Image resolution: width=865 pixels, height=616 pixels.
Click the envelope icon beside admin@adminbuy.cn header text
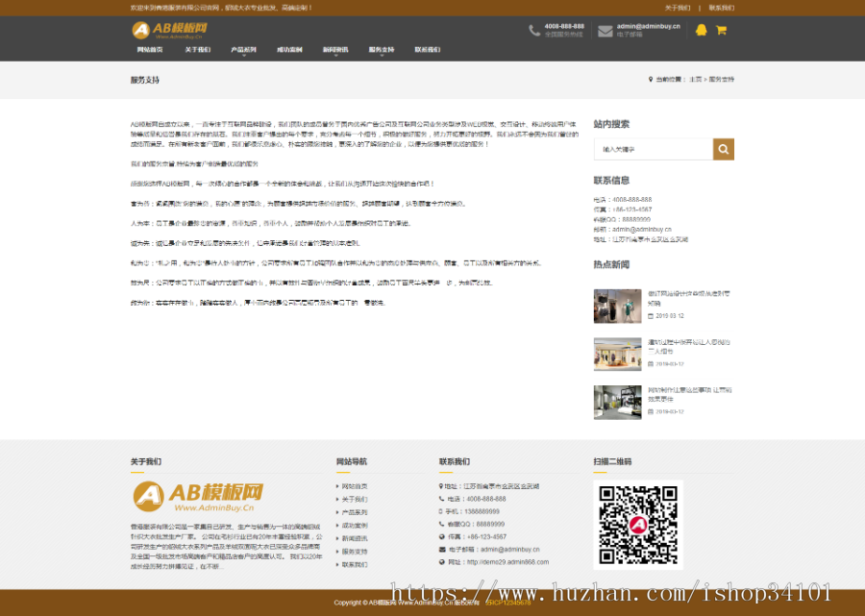[605, 30]
